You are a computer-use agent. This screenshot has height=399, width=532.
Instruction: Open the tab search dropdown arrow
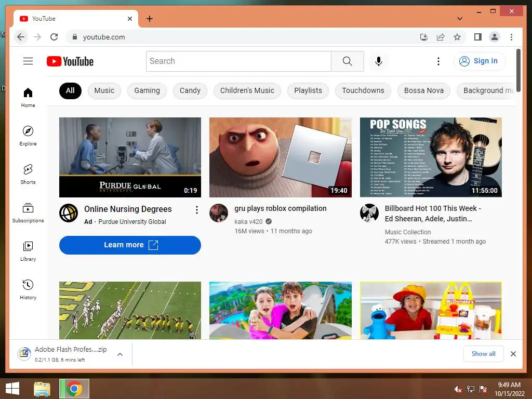459,19
